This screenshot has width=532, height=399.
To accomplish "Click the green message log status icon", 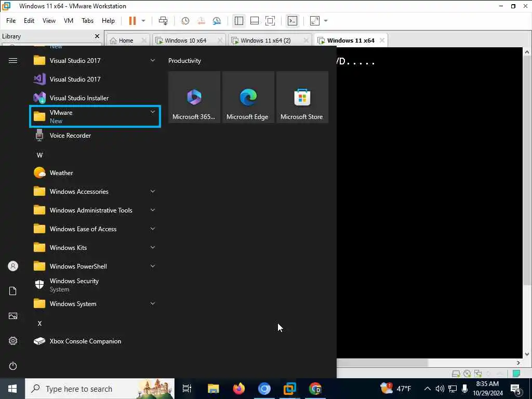I will pos(516,374).
